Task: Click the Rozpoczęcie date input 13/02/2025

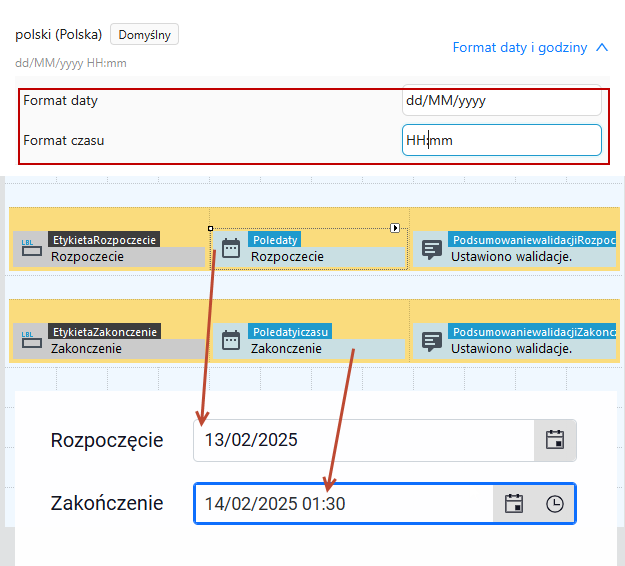Action: [364, 440]
